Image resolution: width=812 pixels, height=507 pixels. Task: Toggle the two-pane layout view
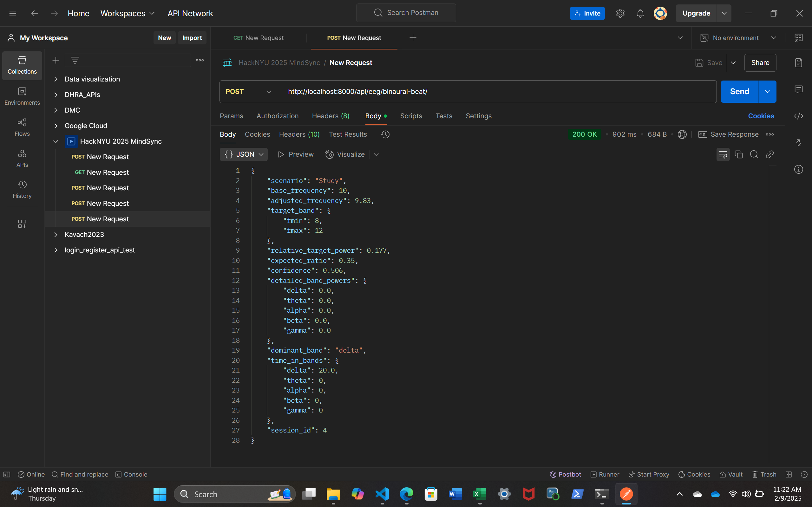pos(789,474)
